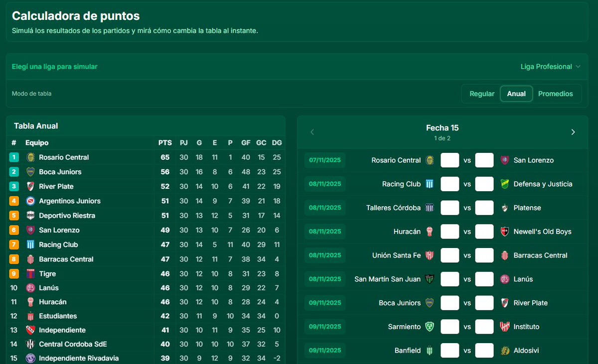Click Banfield crest in fixtures
The height and width of the screenshot is (364, 598).
[x=429, y=351]
